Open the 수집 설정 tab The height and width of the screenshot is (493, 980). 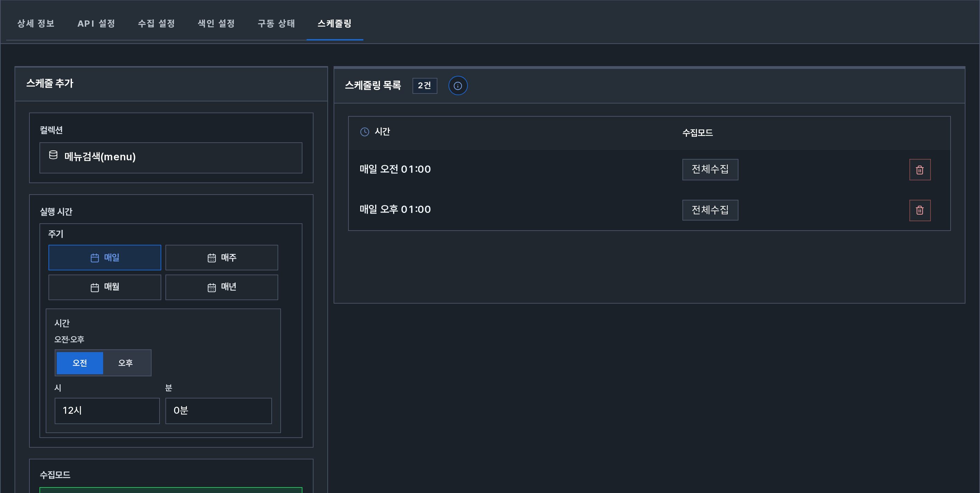156,23
